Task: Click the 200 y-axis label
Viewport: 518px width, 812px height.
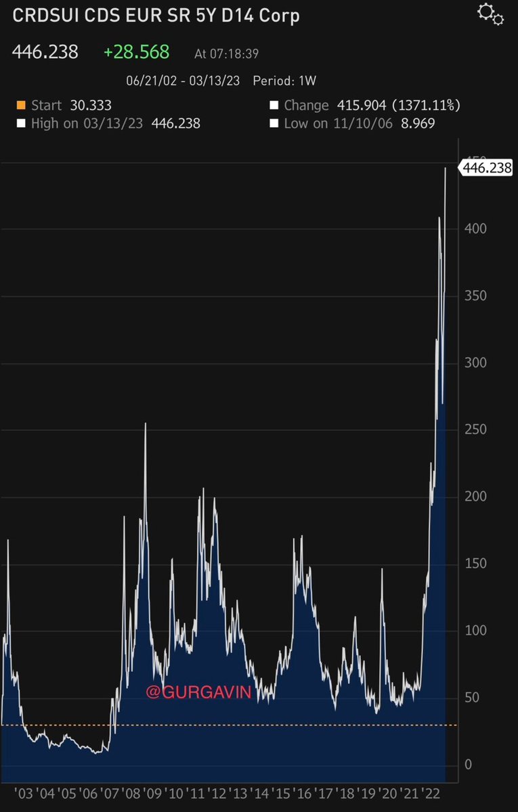Action: pos(475,497)
